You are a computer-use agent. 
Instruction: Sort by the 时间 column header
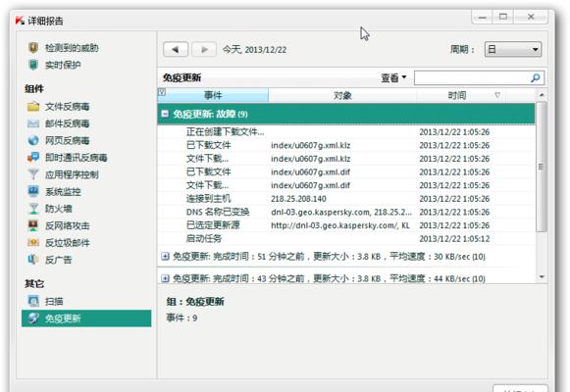[x=457, y=95]
